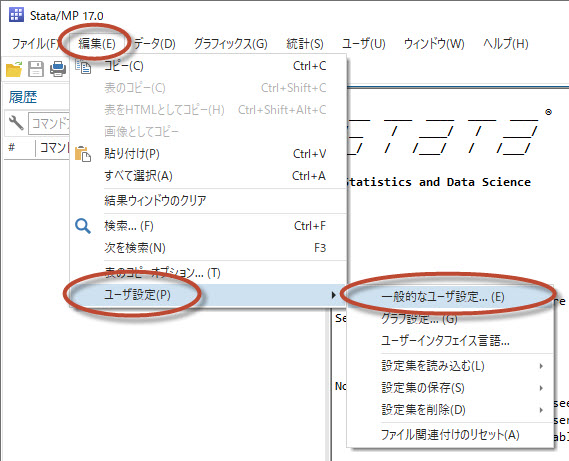Click the # column header in history
Screen dimensions: 569x461
(x=12, y=148)
